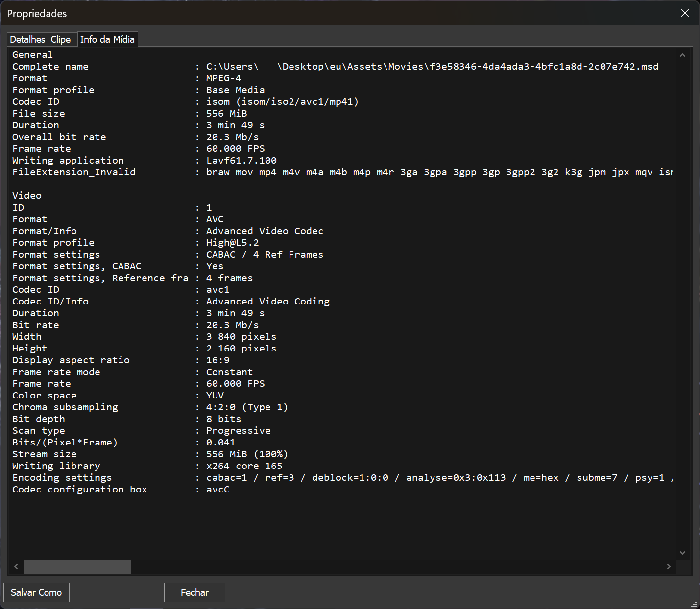This screenshot has height=609, width=700.
Task: Click the vertical scrollbar up arrow
Action: tap(682, 56)
